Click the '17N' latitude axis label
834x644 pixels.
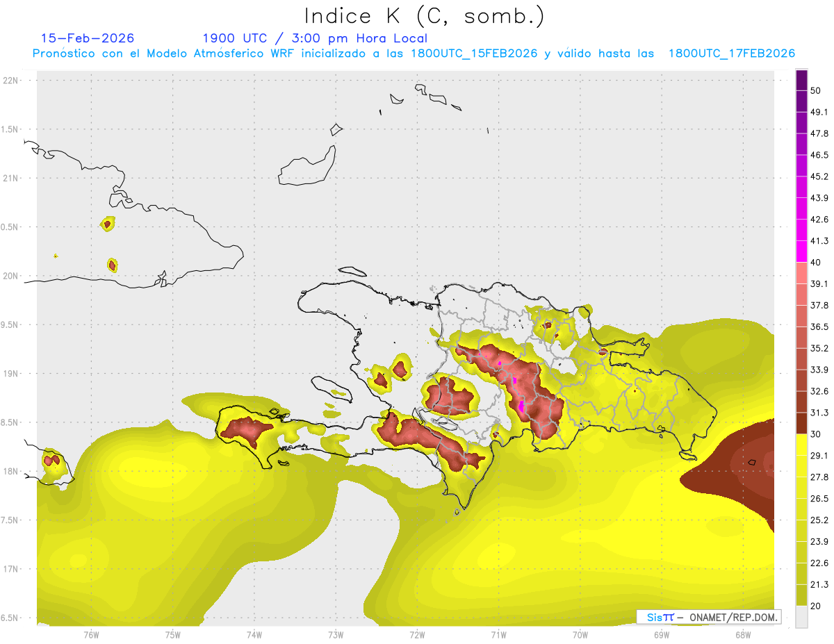click(10, 569)
